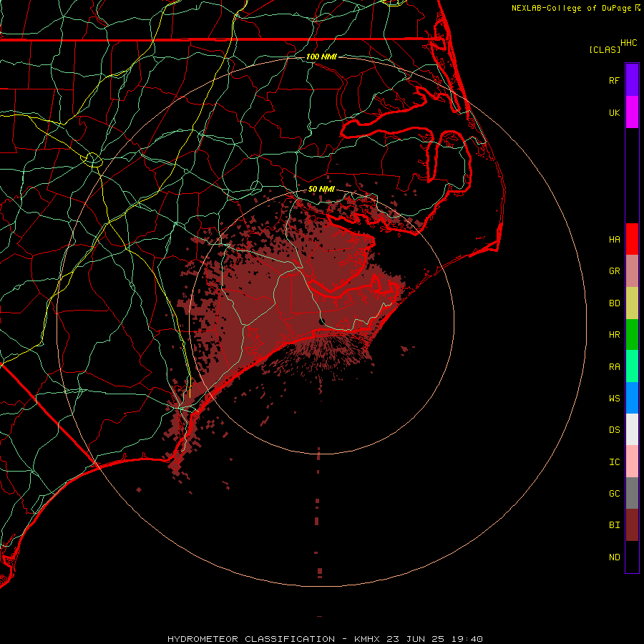Click the IC legend label

[614, 462]
